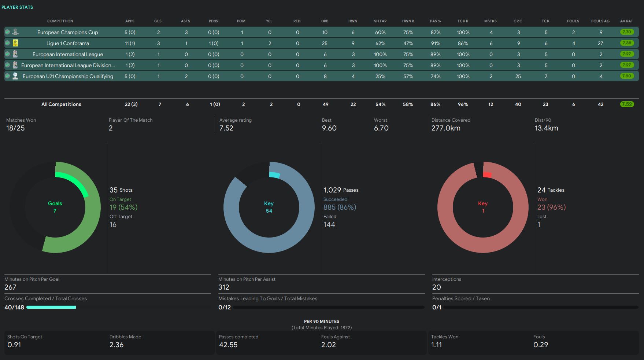Sort the table by COMPETITION column header
Screen dimensions: 644x360
click(60, 21)
